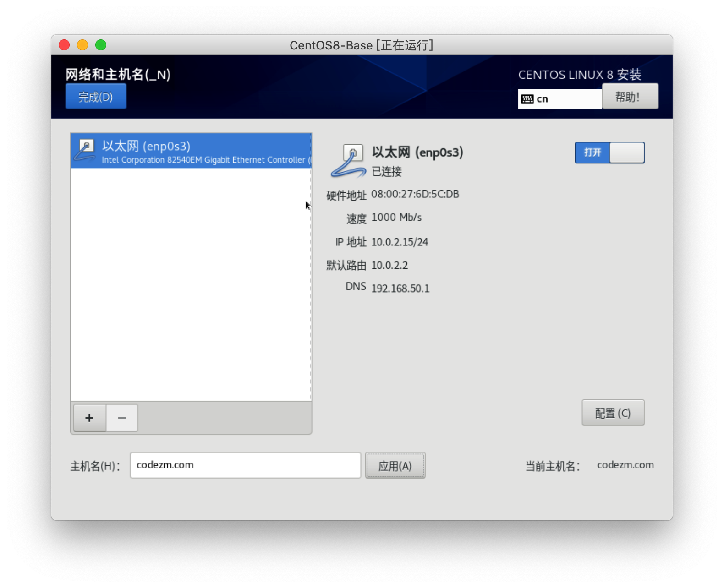Click the plus icon to add network device
The height and width of the screenshot is (588, 724).
click(x=90, y=418)
